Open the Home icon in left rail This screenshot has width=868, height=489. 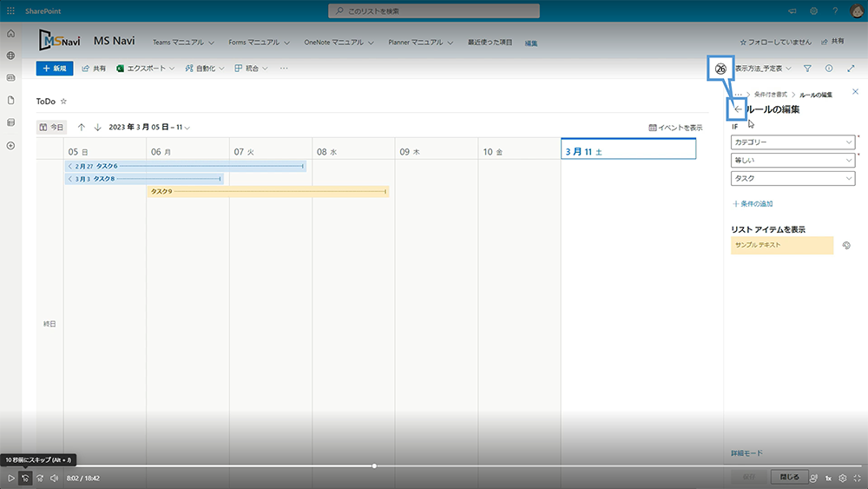pos(10,34)
